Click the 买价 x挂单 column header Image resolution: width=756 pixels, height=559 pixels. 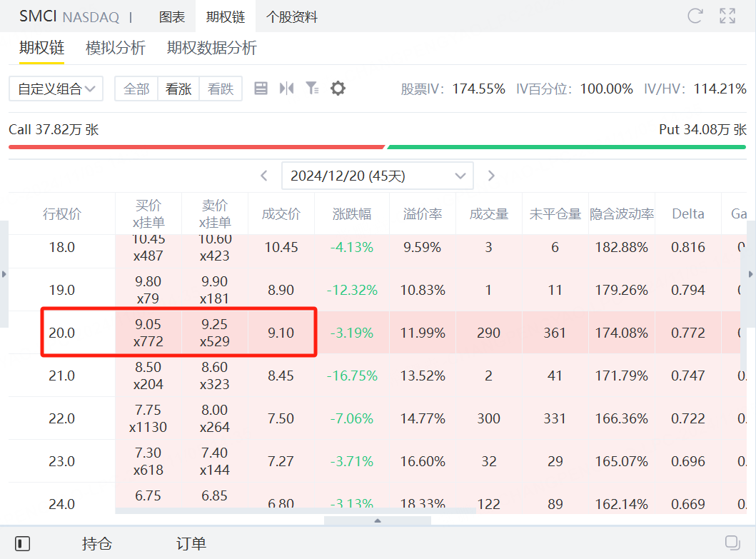click(x=148, y=213)
